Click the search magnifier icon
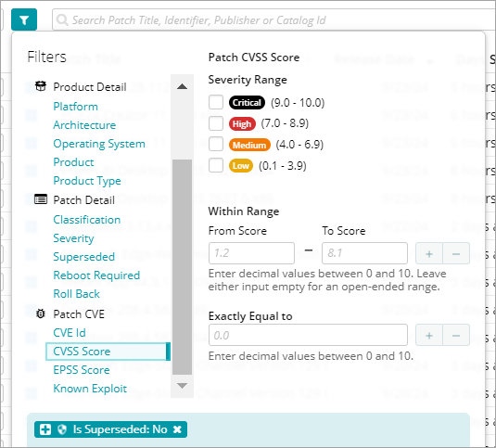The height and width of the screenshot is (448, 496). pos(62,19)
